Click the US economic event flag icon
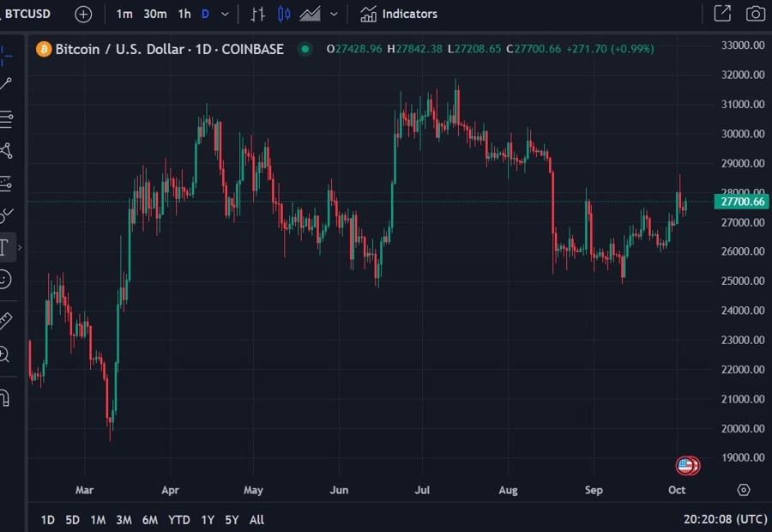 [685, 465]
